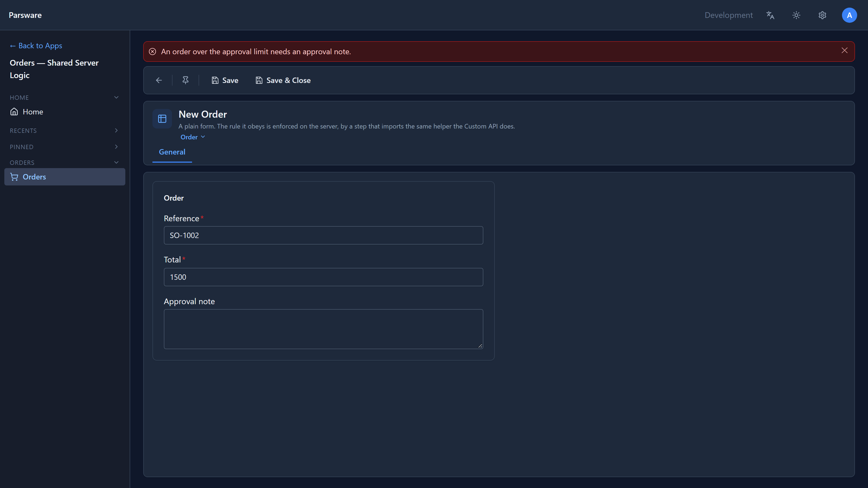Open the settings gear icon
This screenshot has width=868, height=488.
pos(822,15)
